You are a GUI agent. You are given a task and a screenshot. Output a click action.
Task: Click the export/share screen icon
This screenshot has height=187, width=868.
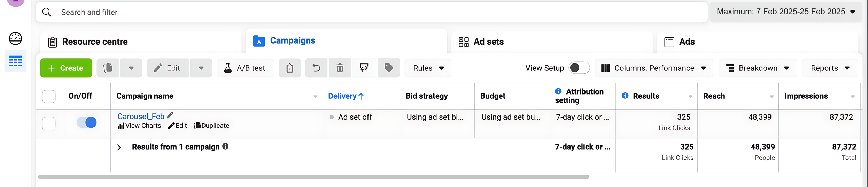coord(364,68)
